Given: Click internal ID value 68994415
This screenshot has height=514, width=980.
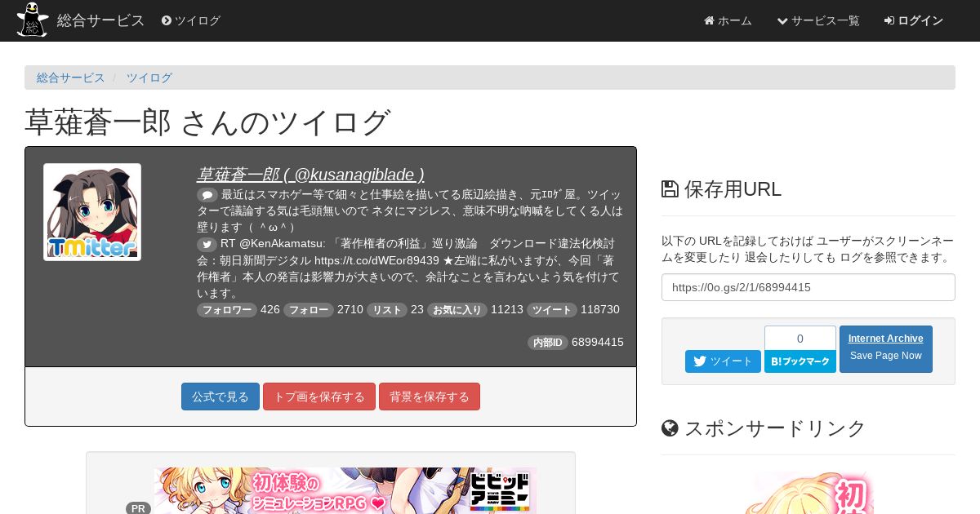Looking at the screenshot, I should click(598, 343).
